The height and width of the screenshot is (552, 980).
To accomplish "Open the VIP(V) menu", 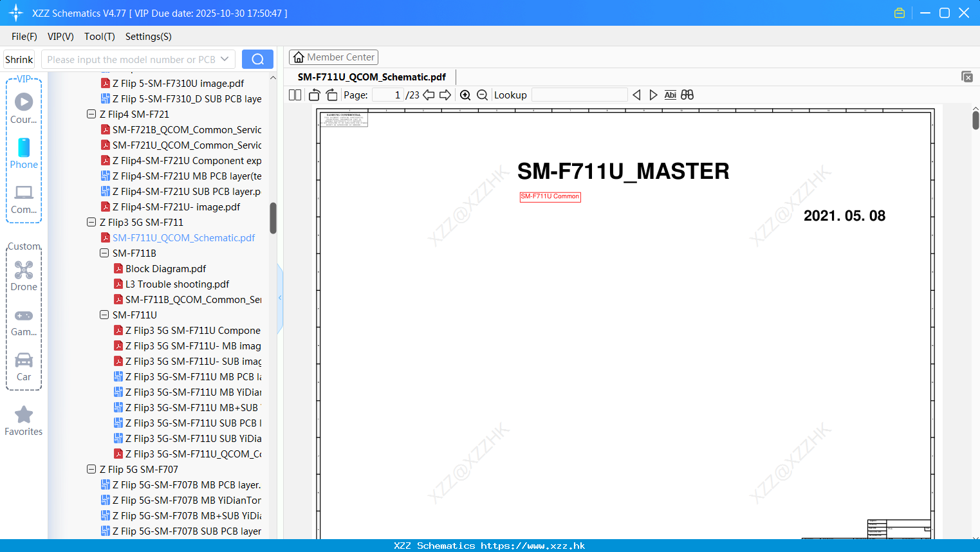I will (x=60, y=37).
